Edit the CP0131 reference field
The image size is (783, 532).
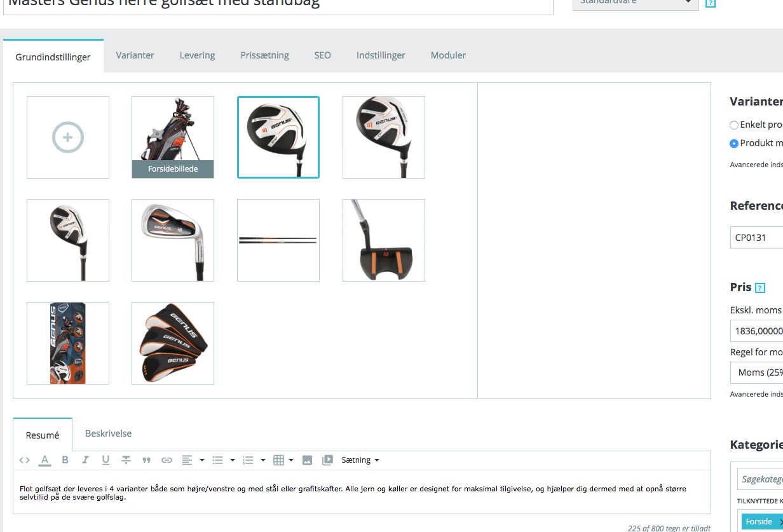[756, 238]
